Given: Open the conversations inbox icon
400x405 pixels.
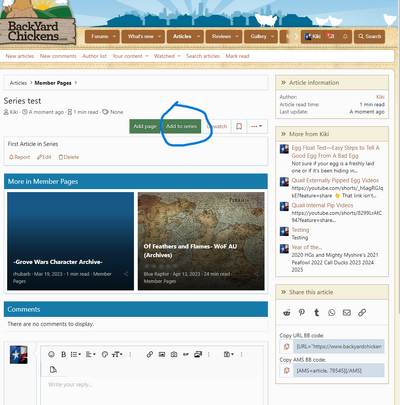Looking at the screenshot, I should [x=330, y=36].
